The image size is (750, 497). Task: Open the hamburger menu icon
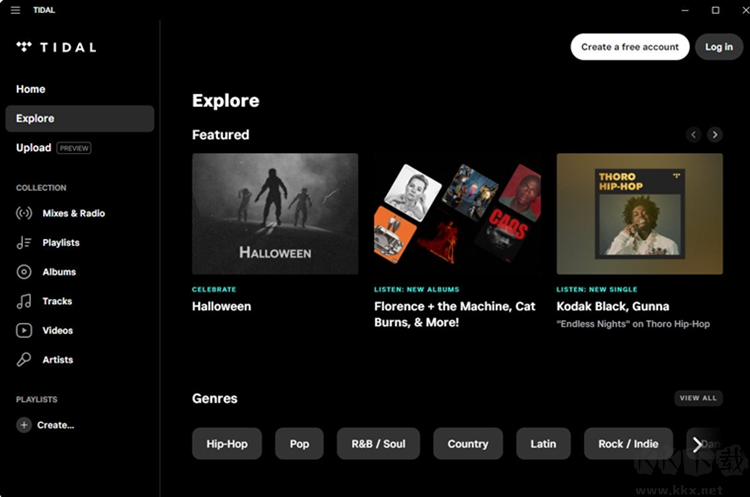[15, 10]
